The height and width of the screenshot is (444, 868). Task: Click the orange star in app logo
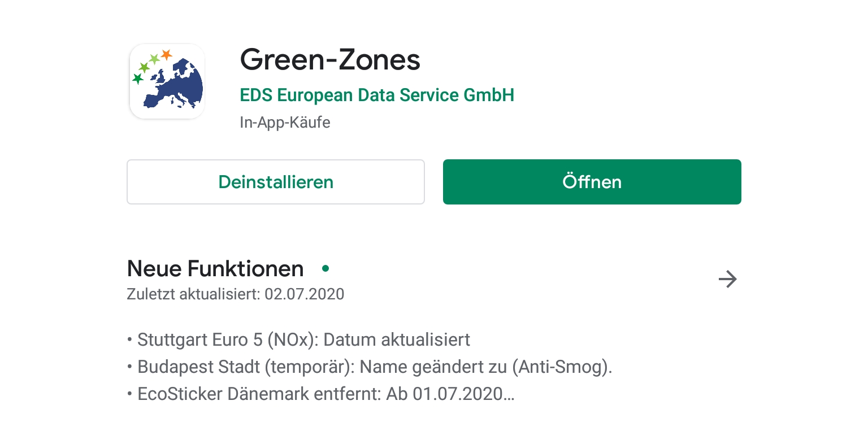coord(166,55)
